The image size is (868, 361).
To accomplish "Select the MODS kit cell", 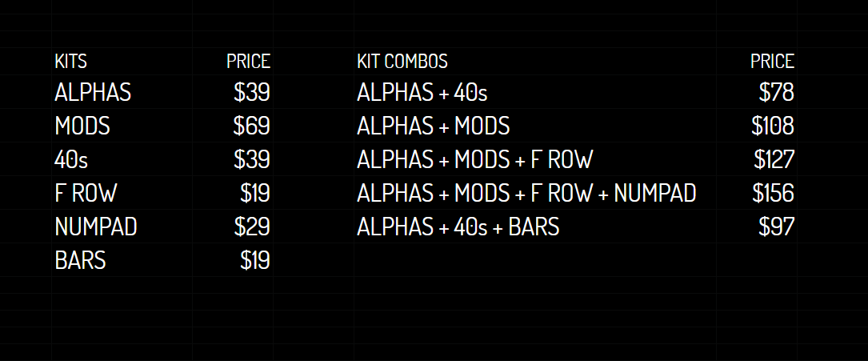I will point(82,126).
